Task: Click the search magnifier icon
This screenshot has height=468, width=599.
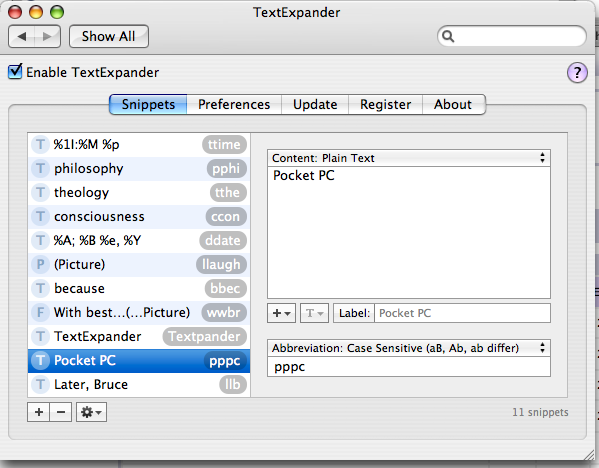Action: (448, 36)
